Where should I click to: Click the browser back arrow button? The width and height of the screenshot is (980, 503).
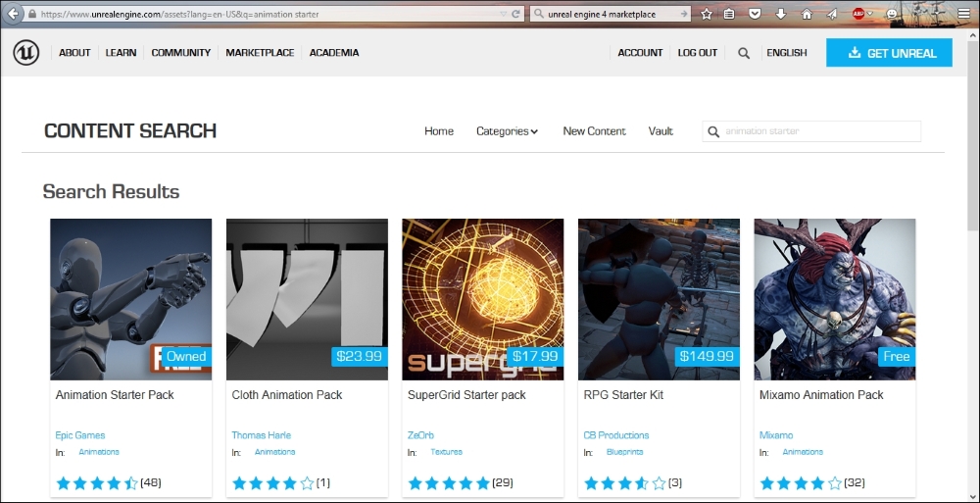(13, 13)
